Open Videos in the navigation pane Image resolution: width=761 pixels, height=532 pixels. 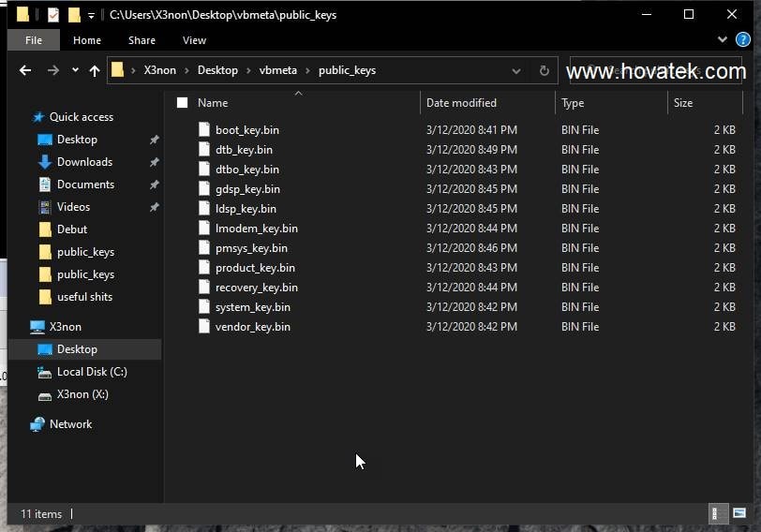point(73,207)
